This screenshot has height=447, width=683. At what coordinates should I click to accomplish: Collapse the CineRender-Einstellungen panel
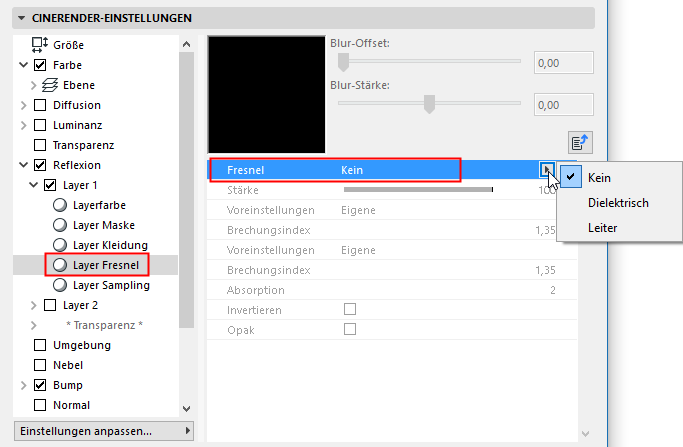(21, 18)
